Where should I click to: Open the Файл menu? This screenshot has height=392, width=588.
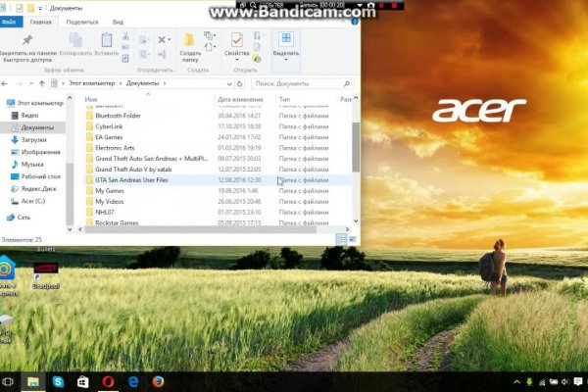tap(12, 21)
